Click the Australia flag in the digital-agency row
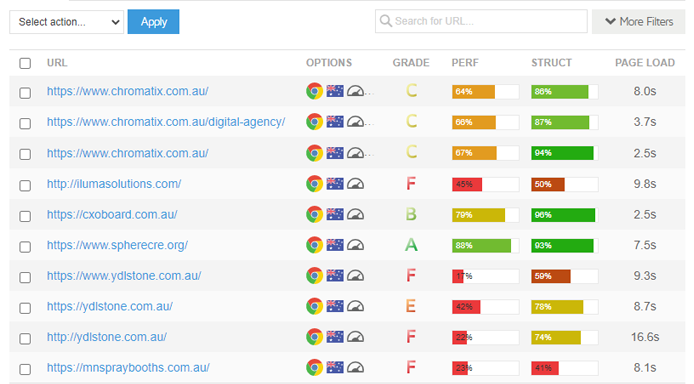This screenshot has width=694, height=384. point(335,121)
